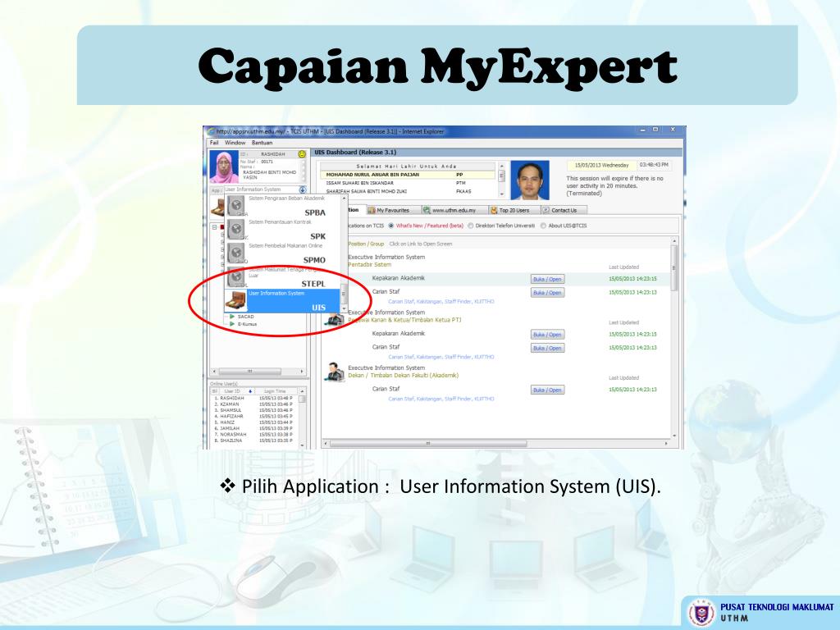This screenshot has height=630, width=840.
Task: Click the staff photo of Rashidah
Action: pyautogui.click(x=223, y=167)
